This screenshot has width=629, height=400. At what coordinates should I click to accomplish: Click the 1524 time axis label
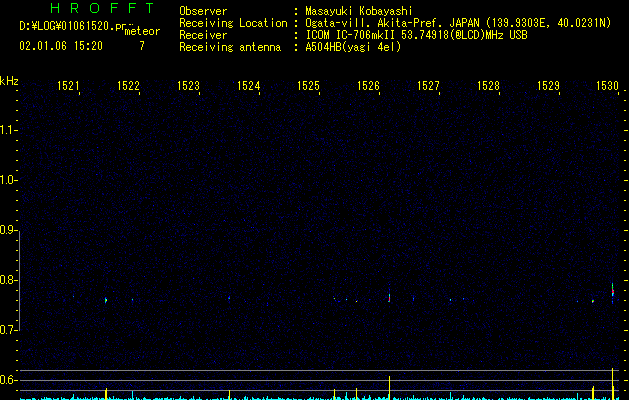click(248, 85)
